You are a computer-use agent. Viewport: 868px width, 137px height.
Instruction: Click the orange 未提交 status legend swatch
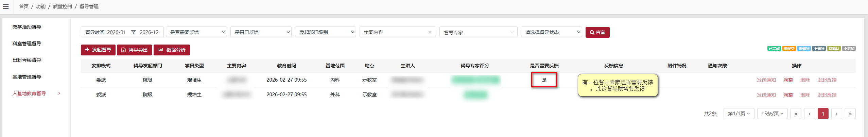[789, 49]
